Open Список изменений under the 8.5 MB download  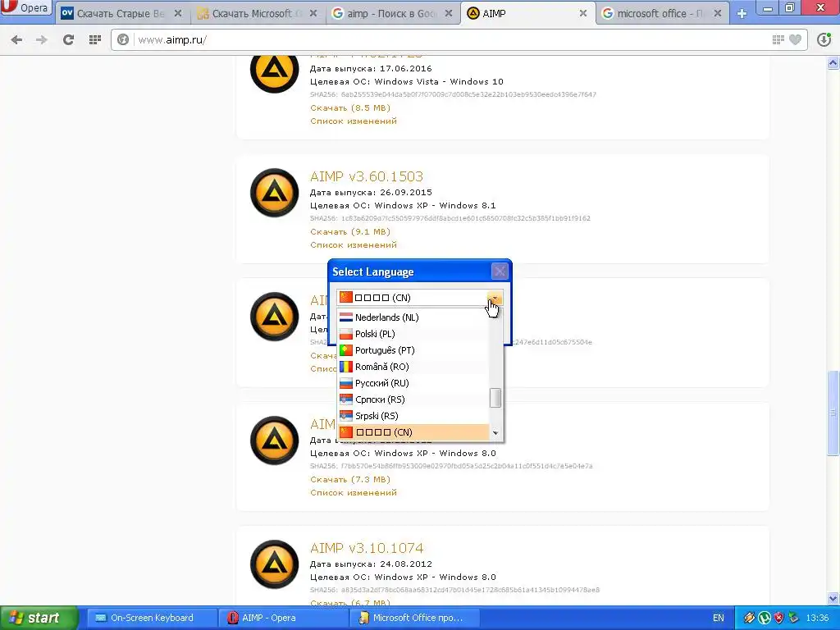pos(353,121)
